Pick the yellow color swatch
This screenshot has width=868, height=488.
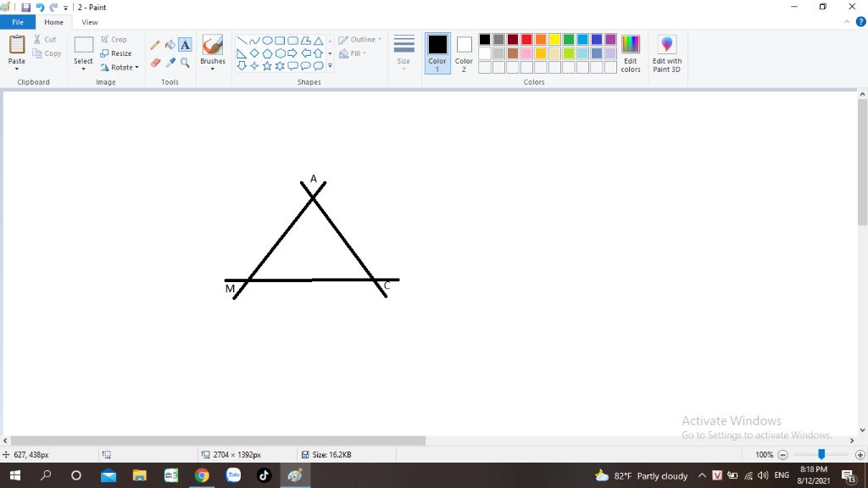(554, 39)
